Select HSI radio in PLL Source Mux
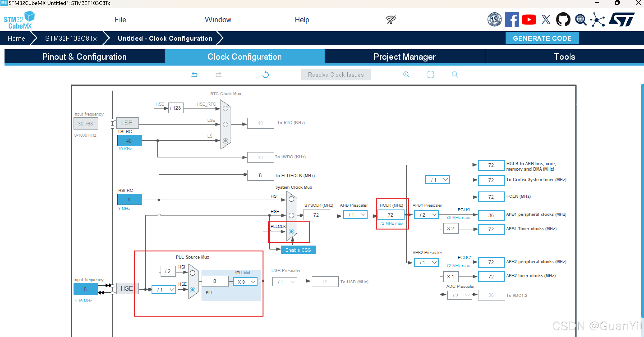The height and width of the screenshot is (337, 644). click(x=193, y=273)
